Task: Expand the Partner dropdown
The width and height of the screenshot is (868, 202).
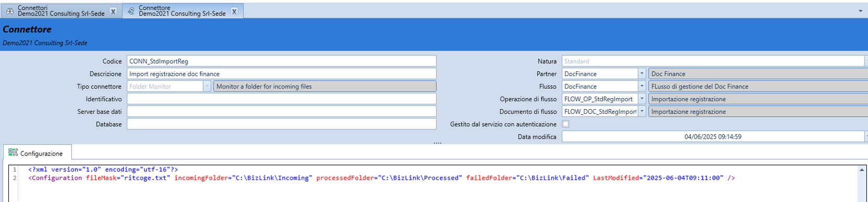Action: pyautogui.click(x=642, y=74)
